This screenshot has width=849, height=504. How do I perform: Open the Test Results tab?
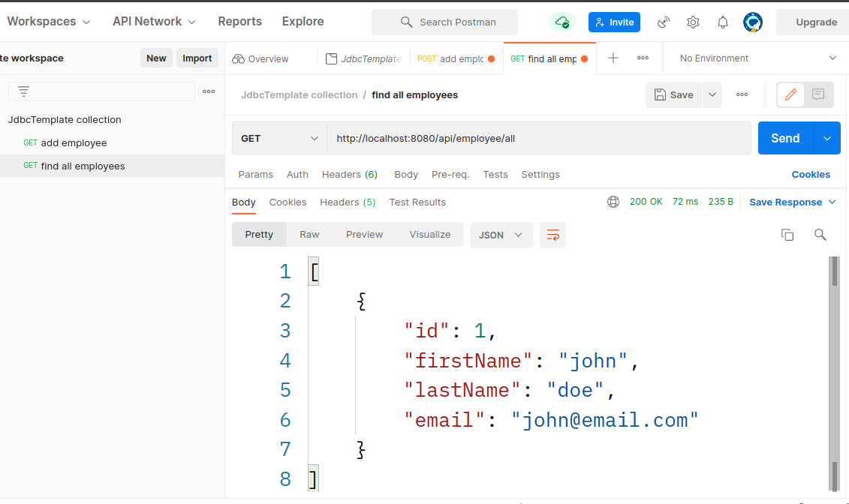tap(417, 202)
